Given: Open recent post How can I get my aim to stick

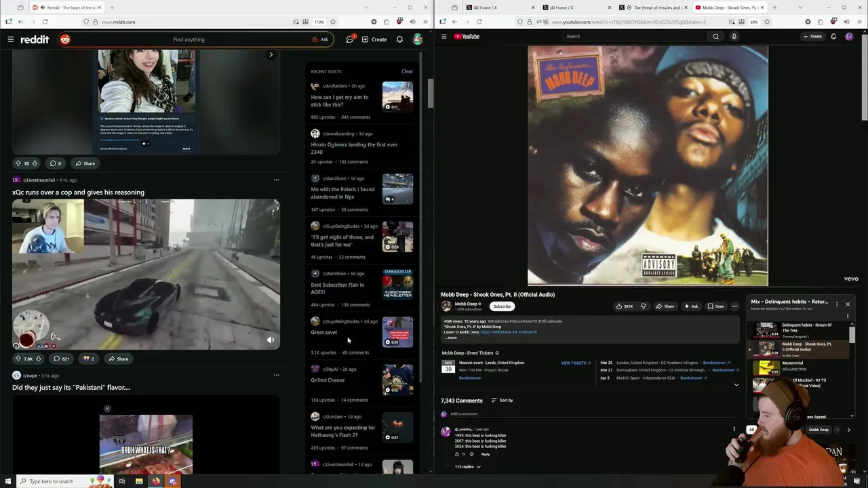Looking at the screenshot, I should pyautogui.click(x=340, y=101).
